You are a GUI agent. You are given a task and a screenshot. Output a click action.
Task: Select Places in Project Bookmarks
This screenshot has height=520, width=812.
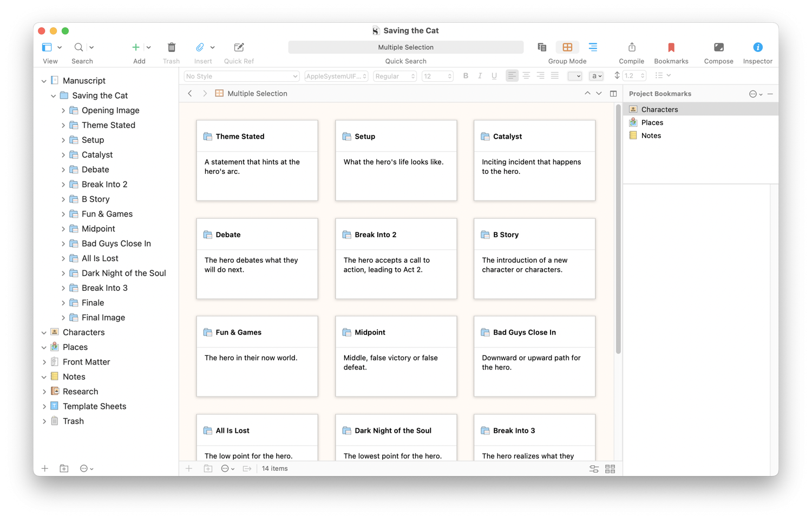pyautogui.click(x=652, y=122)
